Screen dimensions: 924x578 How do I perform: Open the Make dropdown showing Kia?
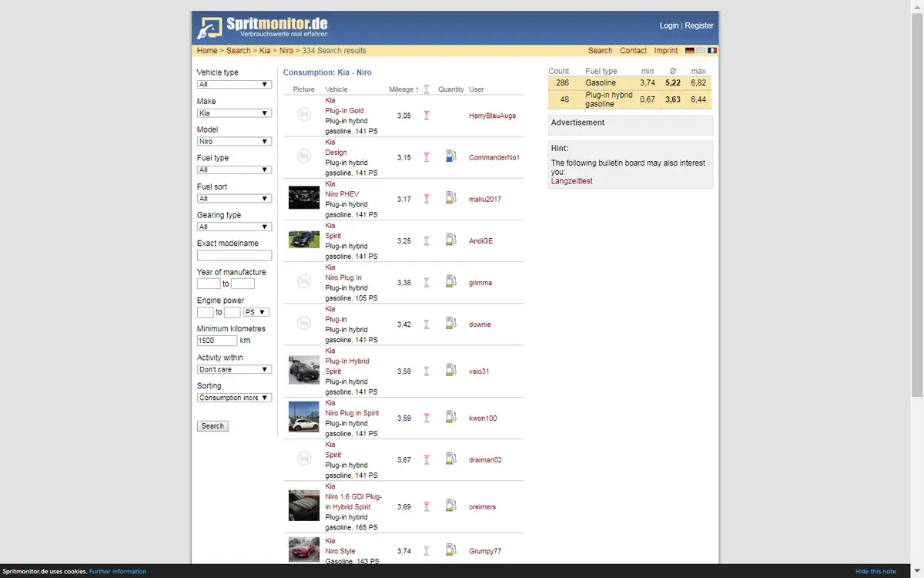click(234, 113)
